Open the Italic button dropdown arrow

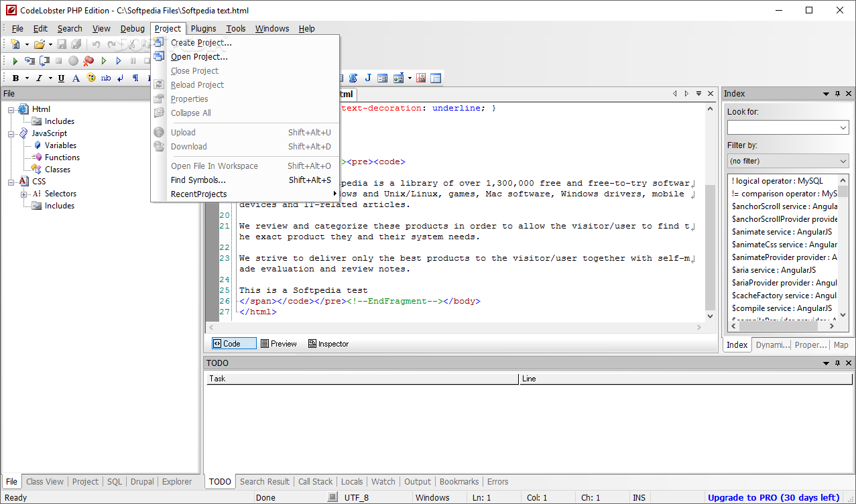[x=50, y=79]
